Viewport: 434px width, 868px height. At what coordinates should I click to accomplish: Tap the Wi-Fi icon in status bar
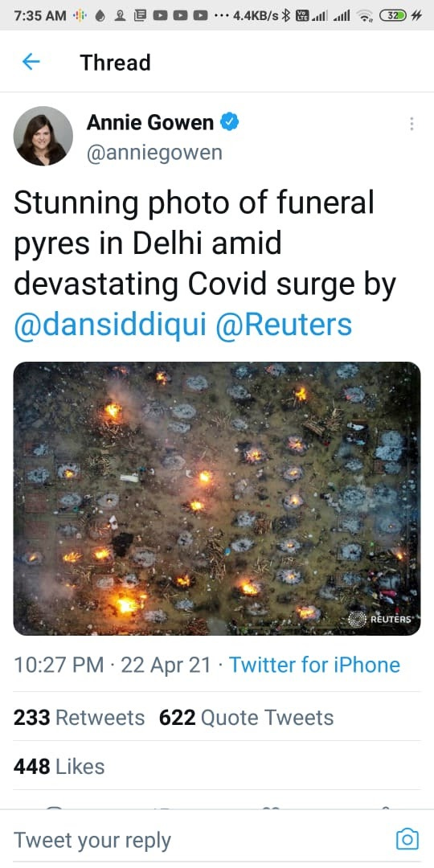coord(365,16)
